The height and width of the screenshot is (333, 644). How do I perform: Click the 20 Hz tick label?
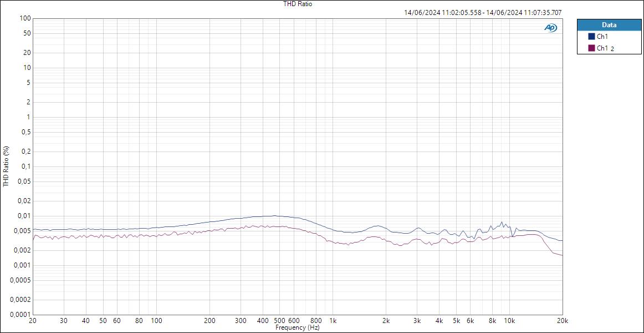pos(33,320)
